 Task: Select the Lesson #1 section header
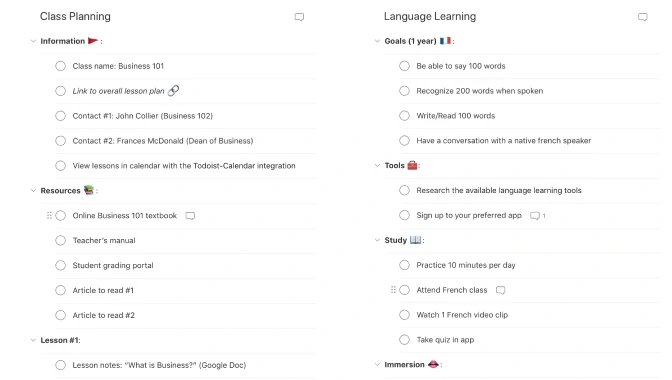60,340
